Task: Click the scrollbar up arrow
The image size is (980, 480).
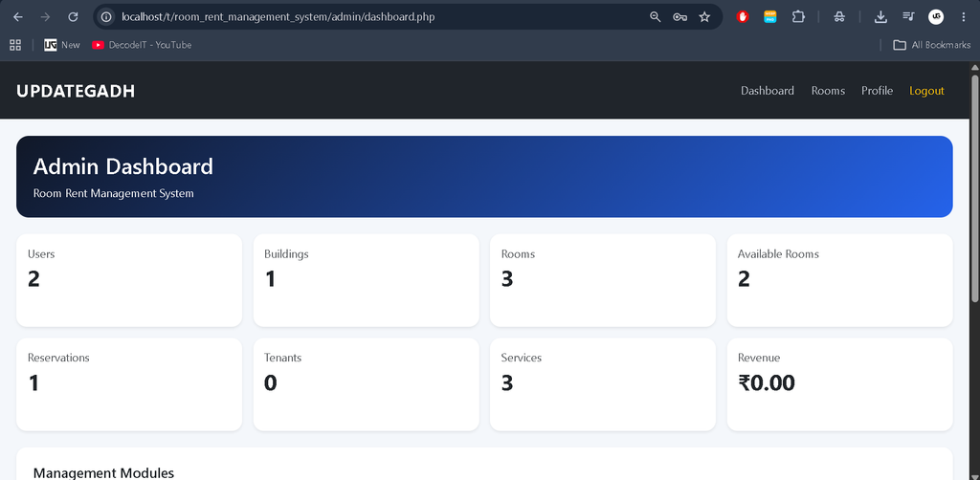Action: (x=974, y=67)
